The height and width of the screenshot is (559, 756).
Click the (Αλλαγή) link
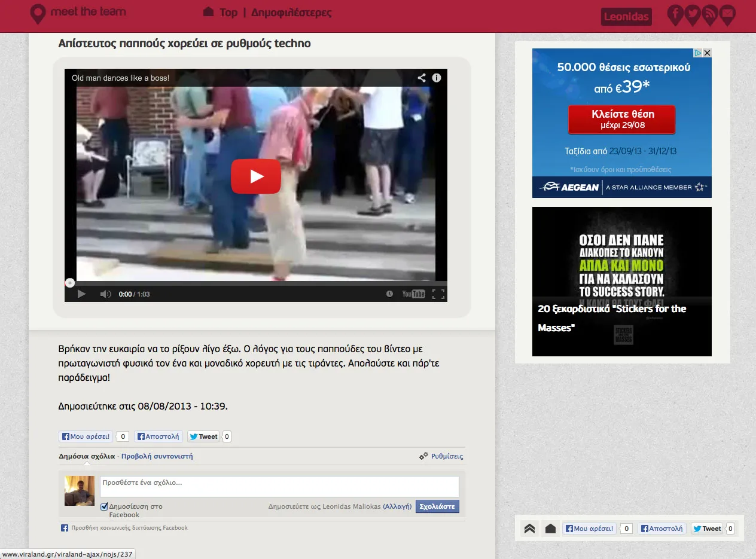tap(397, 506)
